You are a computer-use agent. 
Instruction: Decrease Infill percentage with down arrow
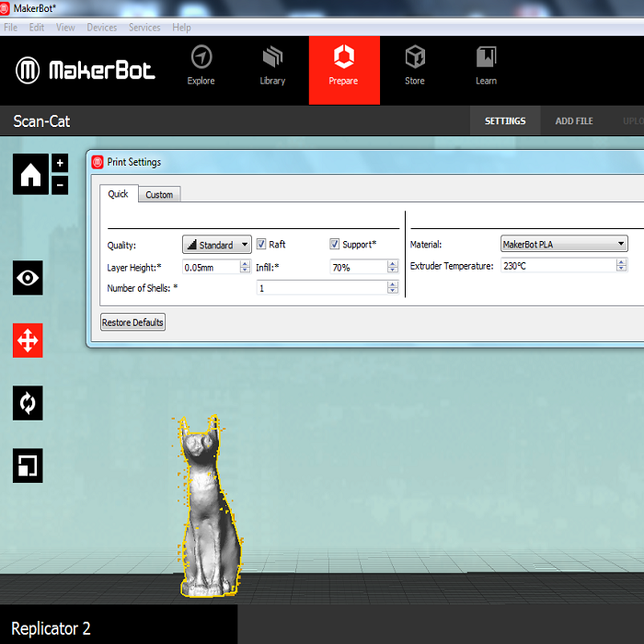[x=393, y=270]
